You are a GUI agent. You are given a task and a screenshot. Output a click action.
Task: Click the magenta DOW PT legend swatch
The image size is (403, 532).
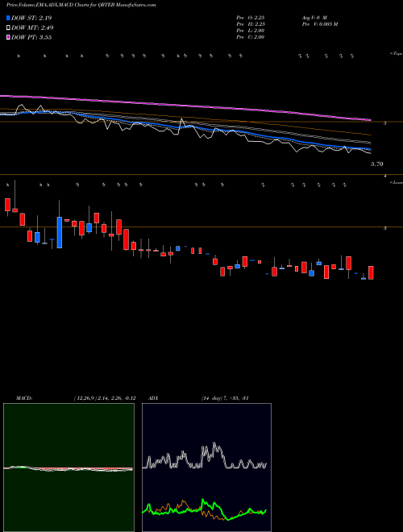point(8,37)
